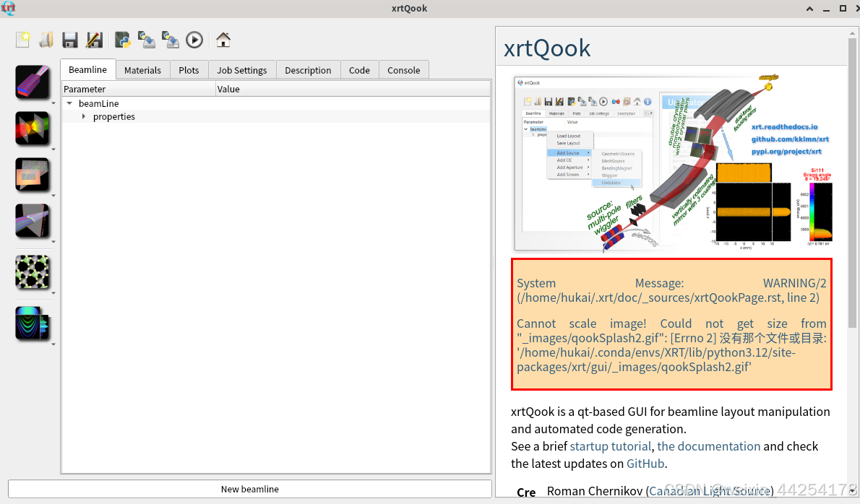Open dropdown arrow beside source icon
The image size is (860, 504).
(53, 103)
